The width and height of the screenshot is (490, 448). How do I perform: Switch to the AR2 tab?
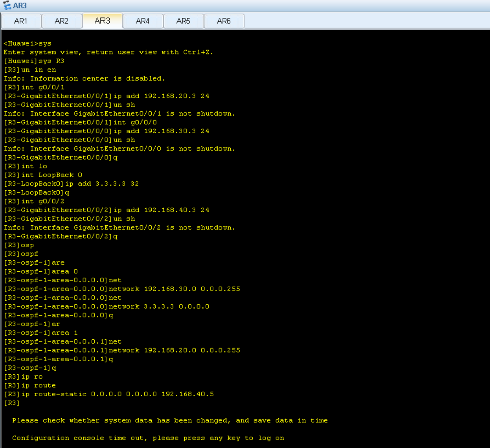click(61, 21)
